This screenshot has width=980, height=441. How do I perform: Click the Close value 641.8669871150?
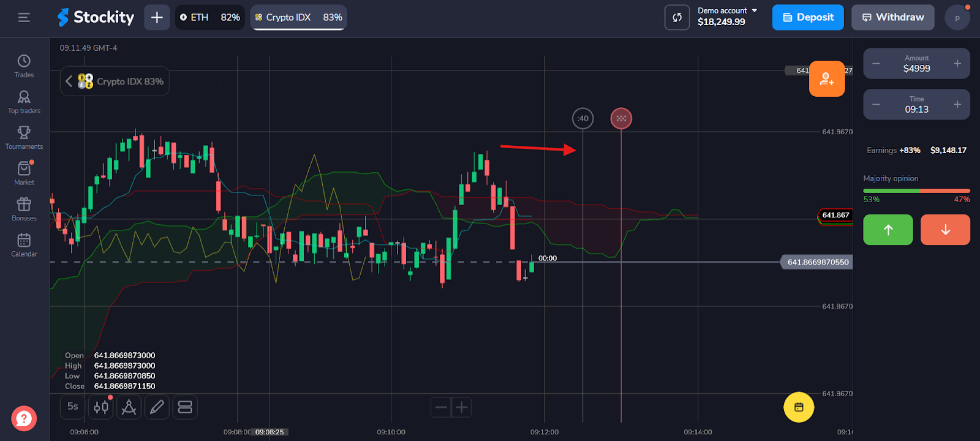point(124,386)
